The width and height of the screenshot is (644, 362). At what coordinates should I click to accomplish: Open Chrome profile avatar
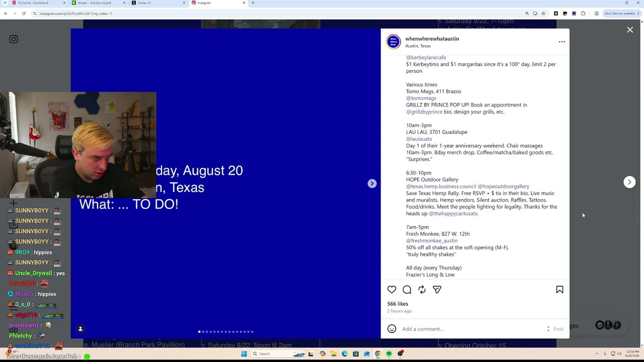[x=596, y=14]
